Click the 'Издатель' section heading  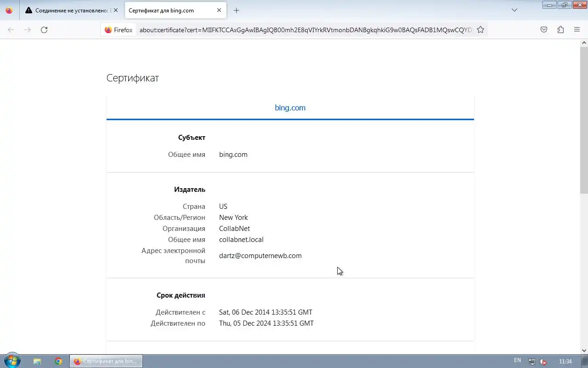point(190,190)
